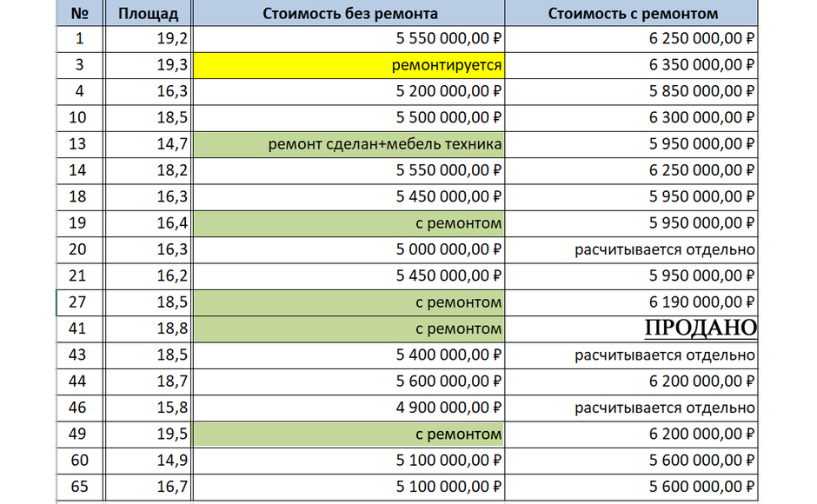Select the row number cell 27
817x504 pixels.
(79, 302)
